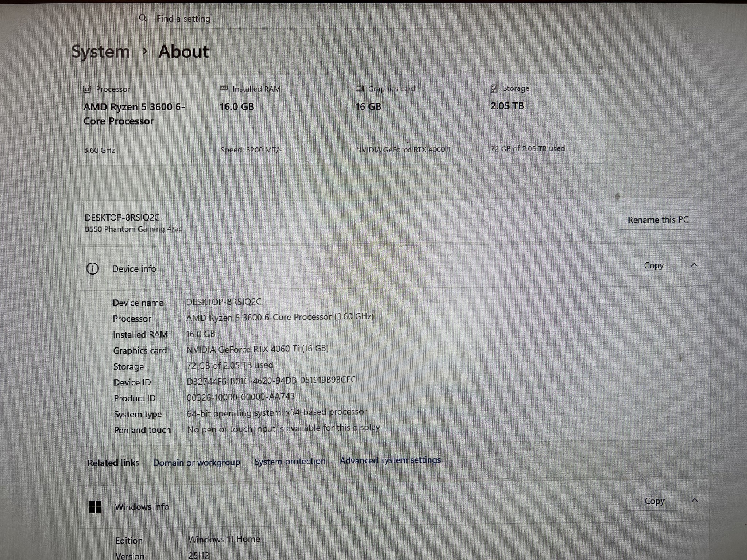Open Domain or workgroup link
This screenshot has height=560, width=747.
pyautogui.click(x=197, y=462)
